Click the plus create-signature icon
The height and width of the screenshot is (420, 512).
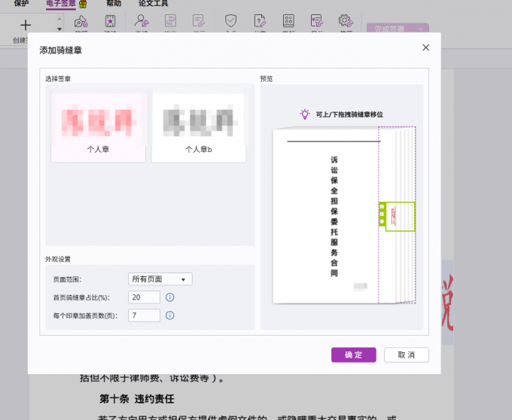pos(26,25)
